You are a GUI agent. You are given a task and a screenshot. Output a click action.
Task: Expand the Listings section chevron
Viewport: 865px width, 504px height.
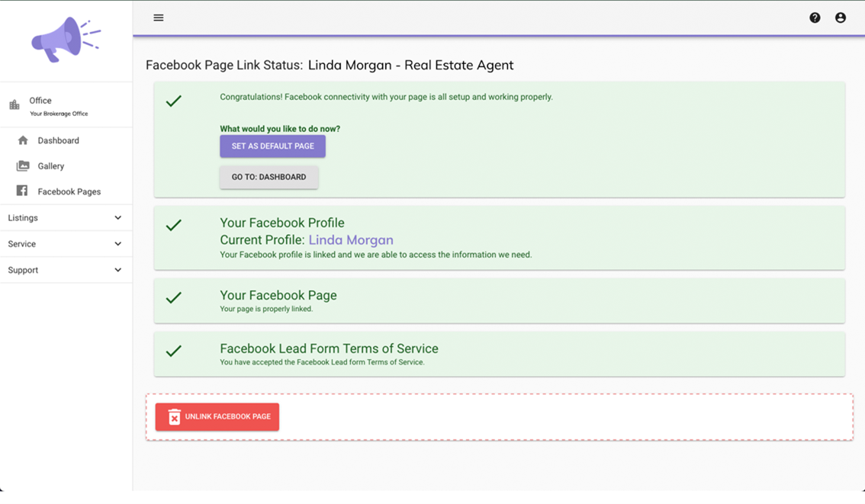click(x=117, y=218)
